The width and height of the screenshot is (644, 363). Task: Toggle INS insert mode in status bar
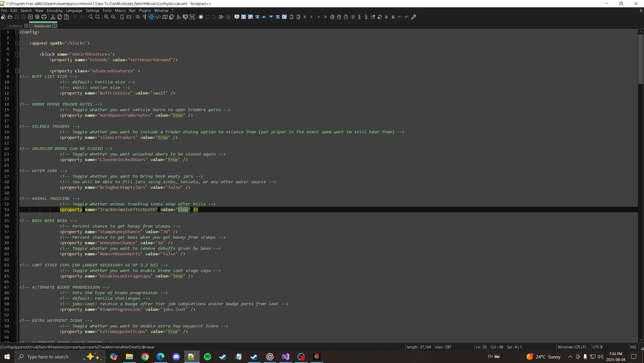(x=633, y=347)
